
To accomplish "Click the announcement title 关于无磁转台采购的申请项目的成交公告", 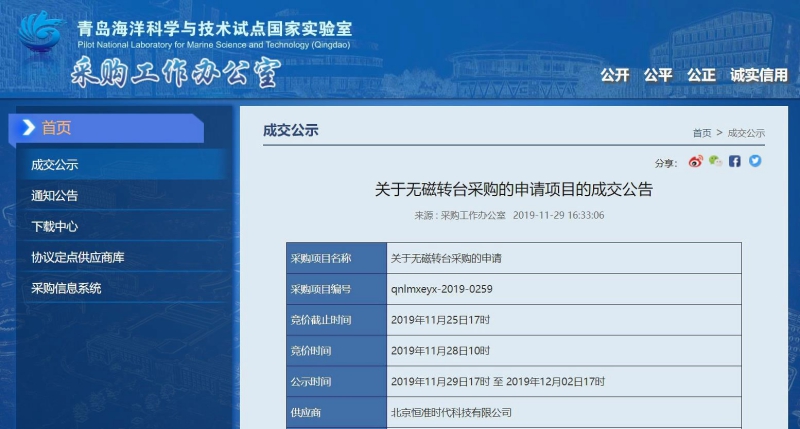I will [x=513, y=189].
